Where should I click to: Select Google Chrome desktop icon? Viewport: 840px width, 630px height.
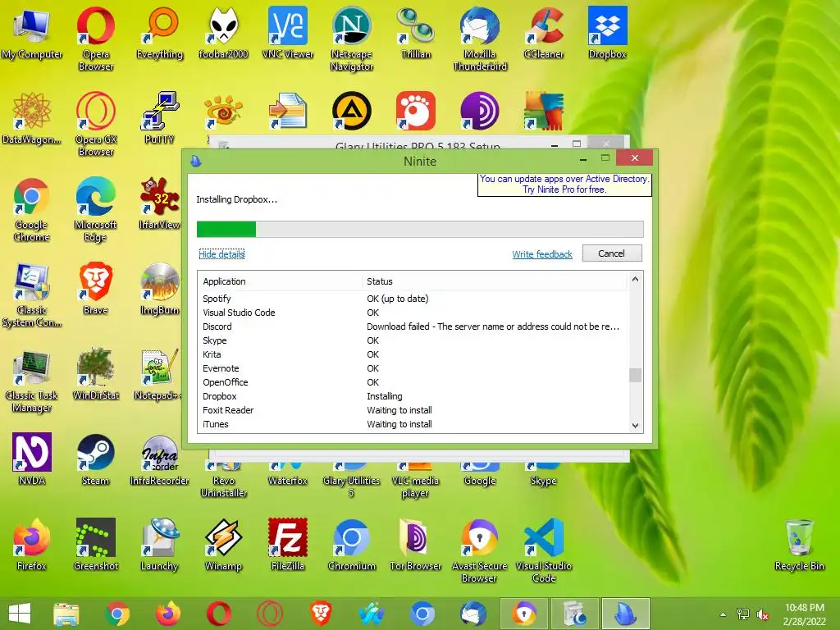point(32,209)
